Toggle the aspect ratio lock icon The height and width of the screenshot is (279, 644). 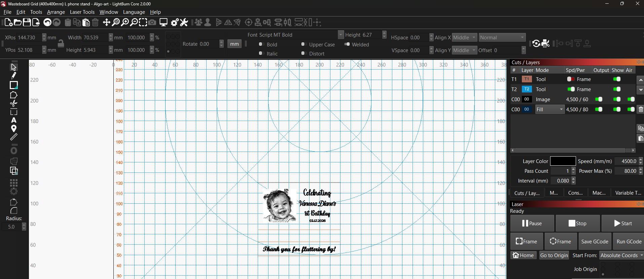61,43
